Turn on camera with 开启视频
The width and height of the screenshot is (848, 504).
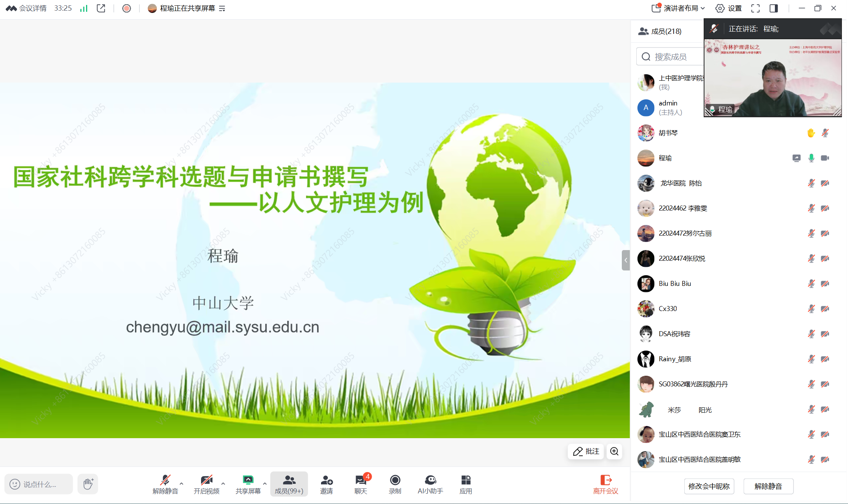(x=206, y=484)
